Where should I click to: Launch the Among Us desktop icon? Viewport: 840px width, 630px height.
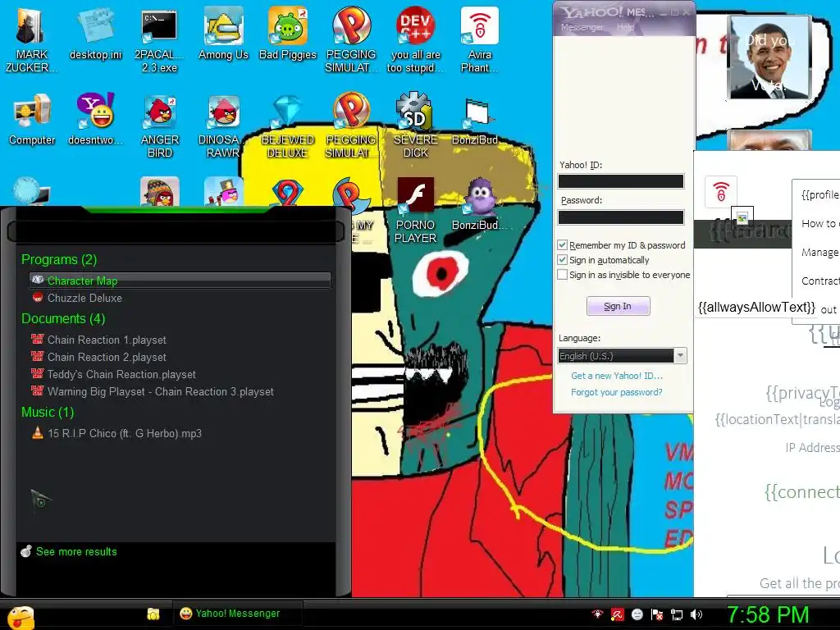tap(223, 34)
